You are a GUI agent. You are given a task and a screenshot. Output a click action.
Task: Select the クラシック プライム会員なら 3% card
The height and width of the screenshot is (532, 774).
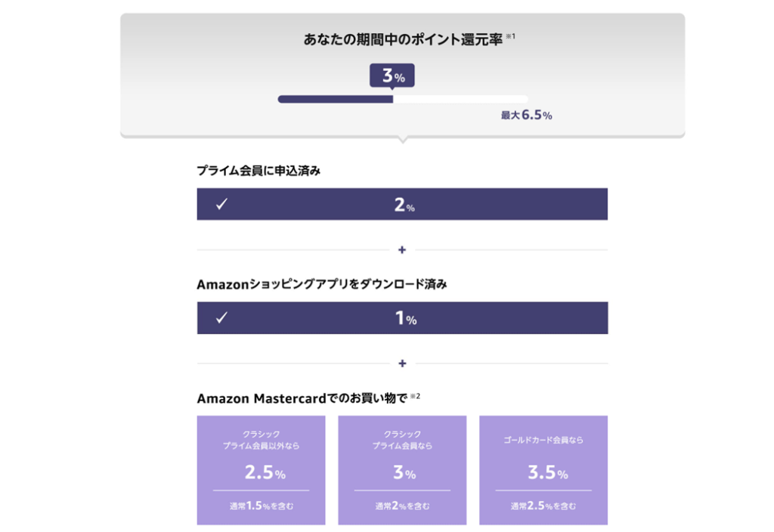(x=402, y=470)
